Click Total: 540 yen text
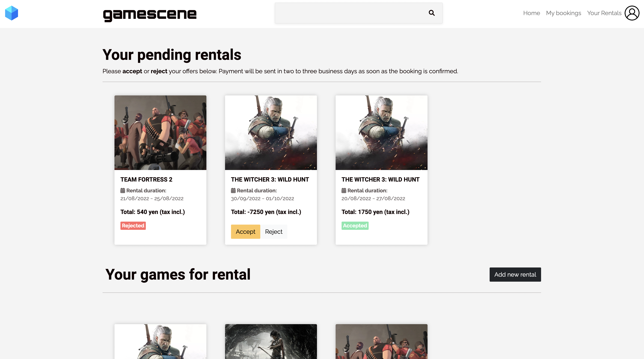Image resolution: width=644 pixels, height=359 pixels. coord(153,212)
